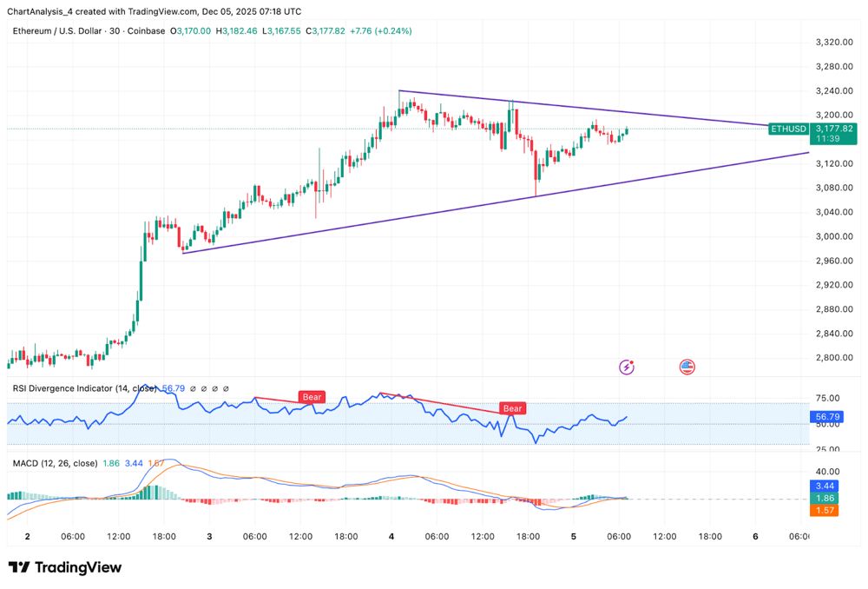Click the Ethereum / U.S. Dollar symbol title
Screen dimensions: 868x589
64,30
